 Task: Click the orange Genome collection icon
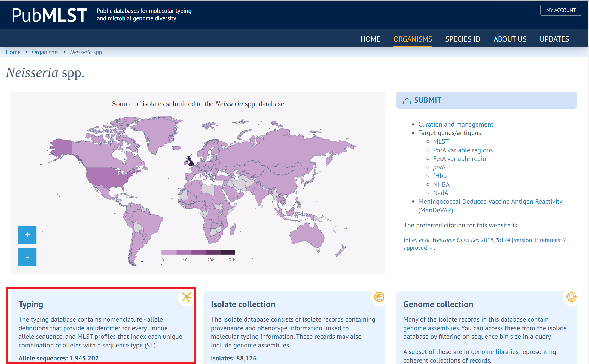[x=571, y=297]
